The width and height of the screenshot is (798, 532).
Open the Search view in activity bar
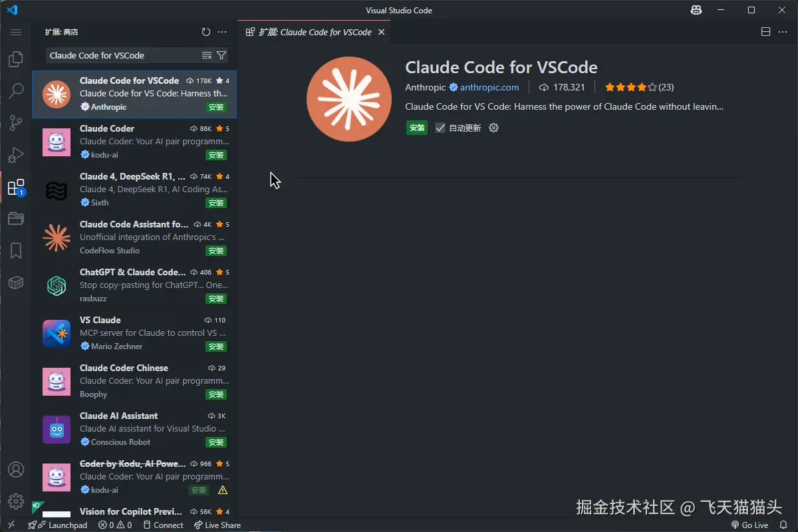(16, 91)
